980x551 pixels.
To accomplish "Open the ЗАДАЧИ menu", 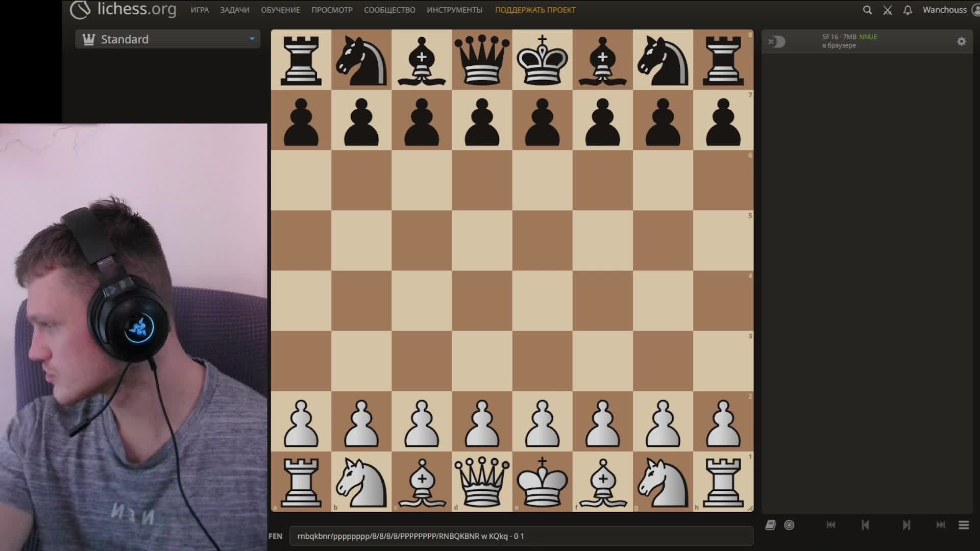I will point(235,10).
